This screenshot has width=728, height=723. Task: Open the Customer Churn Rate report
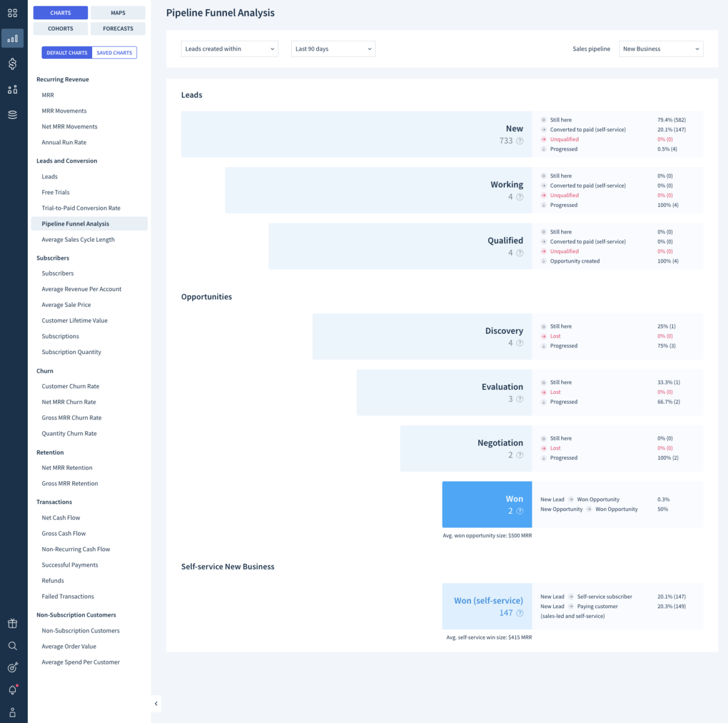(70, 386)
